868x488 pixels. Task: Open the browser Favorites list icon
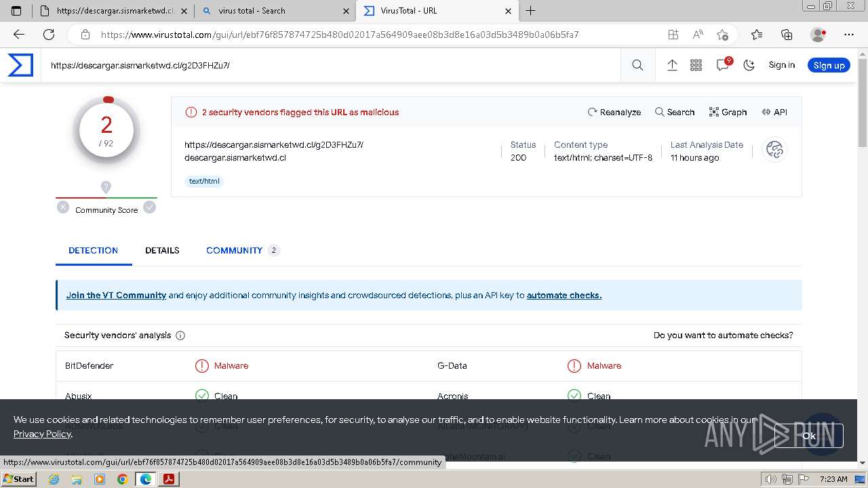757,35
